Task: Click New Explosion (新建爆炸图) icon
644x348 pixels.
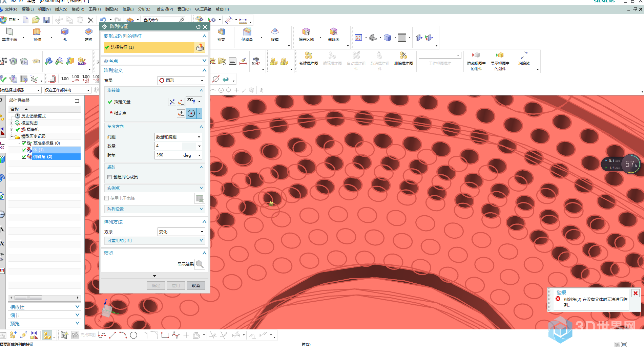Action: pos(309,56)
